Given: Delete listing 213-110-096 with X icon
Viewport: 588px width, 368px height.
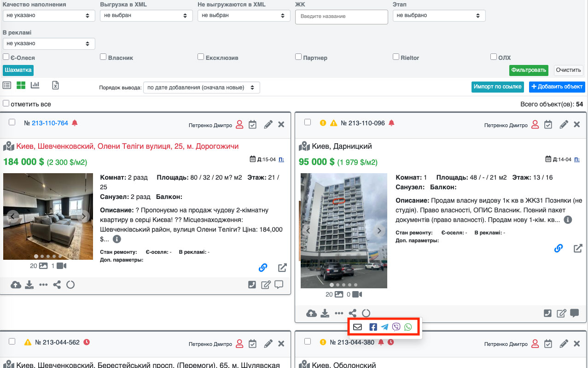Looking at the screenshot, I should click(576, 124).
